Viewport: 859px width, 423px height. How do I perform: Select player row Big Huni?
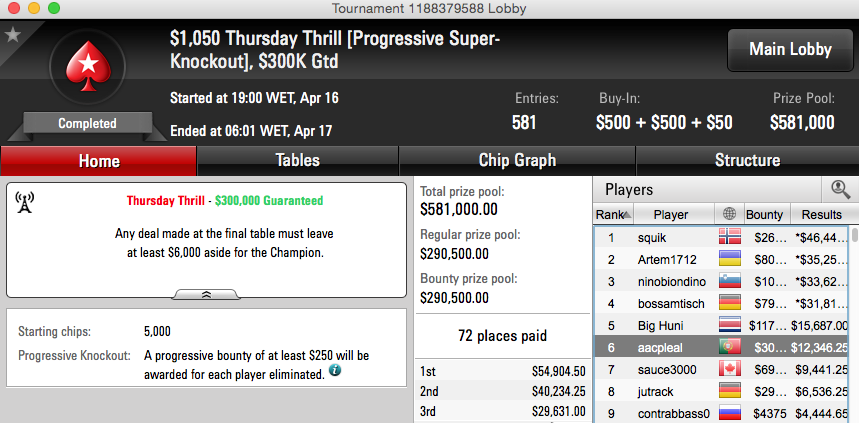pos(723,325)
